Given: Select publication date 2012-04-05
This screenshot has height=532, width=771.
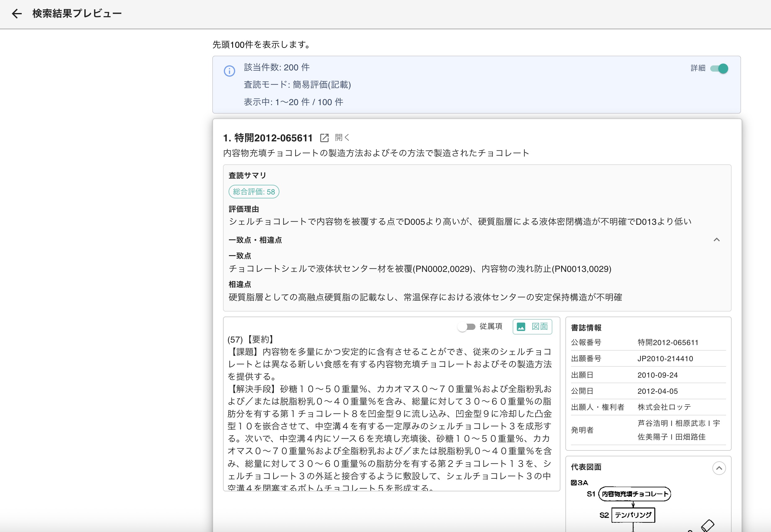Looking at the screenshot, I should [x=657, y=391].
